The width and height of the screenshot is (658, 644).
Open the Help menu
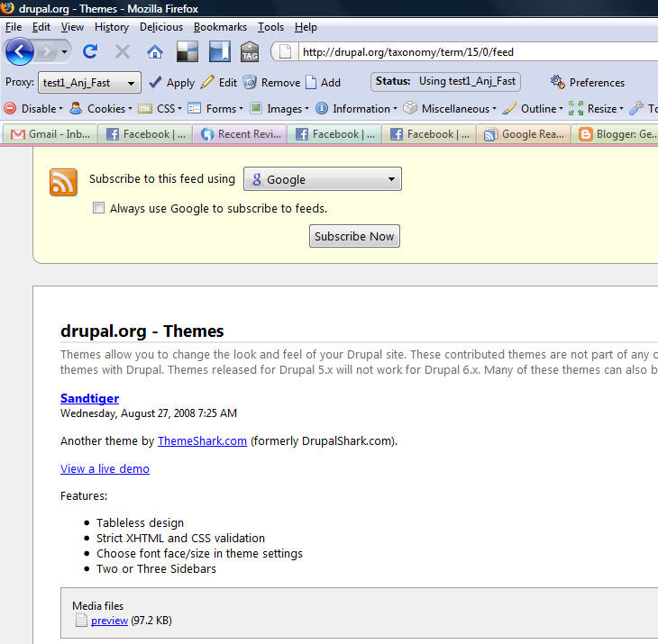pyautogui.click(x=306, y=27)
